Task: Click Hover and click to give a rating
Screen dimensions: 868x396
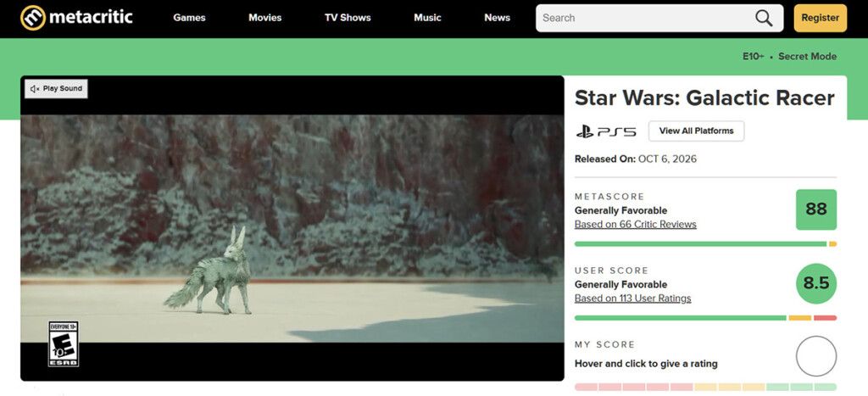Action: pos(646,364)
